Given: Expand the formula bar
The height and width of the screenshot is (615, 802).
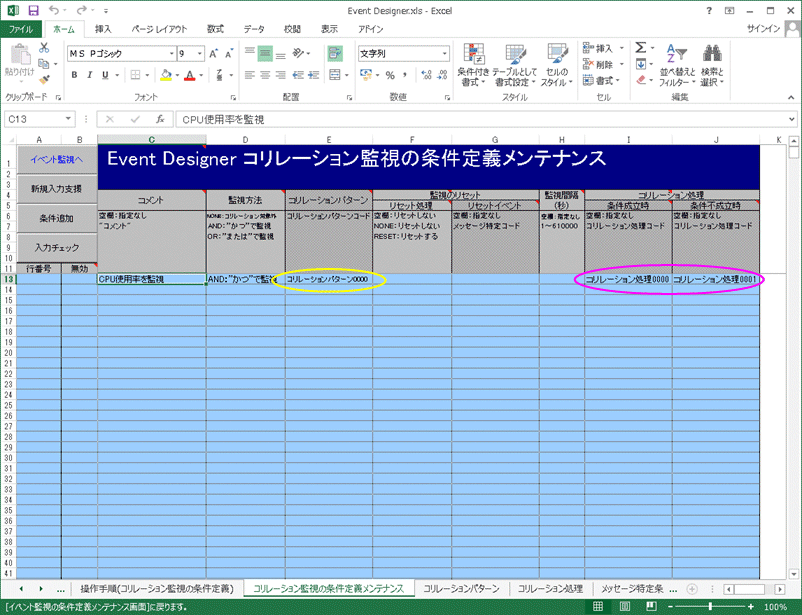Looking at the screenshot, I should point(792,119).
